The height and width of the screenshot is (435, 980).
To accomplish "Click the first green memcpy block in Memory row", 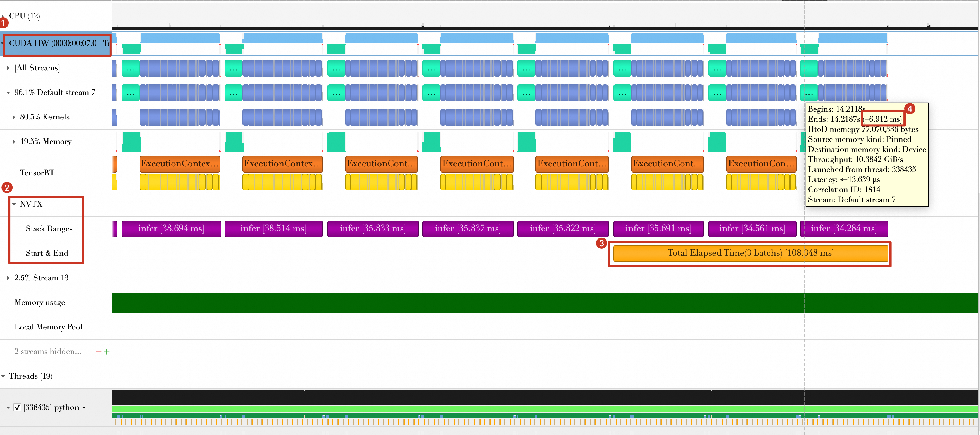I will tap(131, 142).
